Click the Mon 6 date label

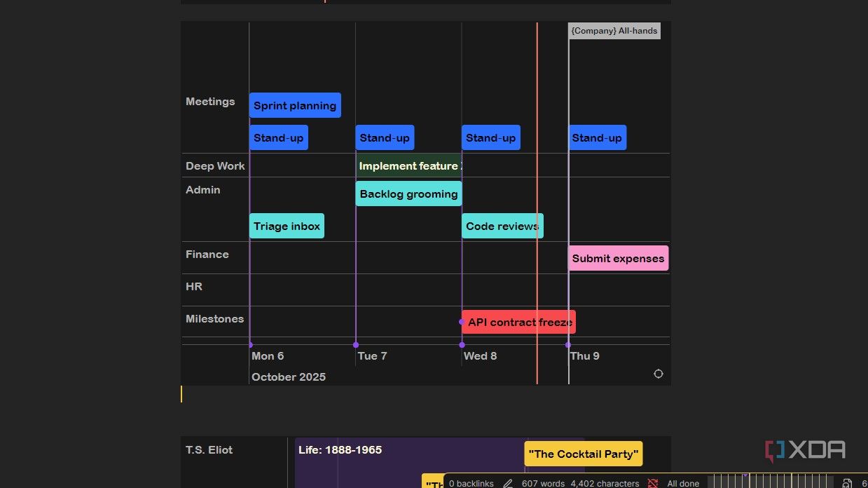[268, 355]
